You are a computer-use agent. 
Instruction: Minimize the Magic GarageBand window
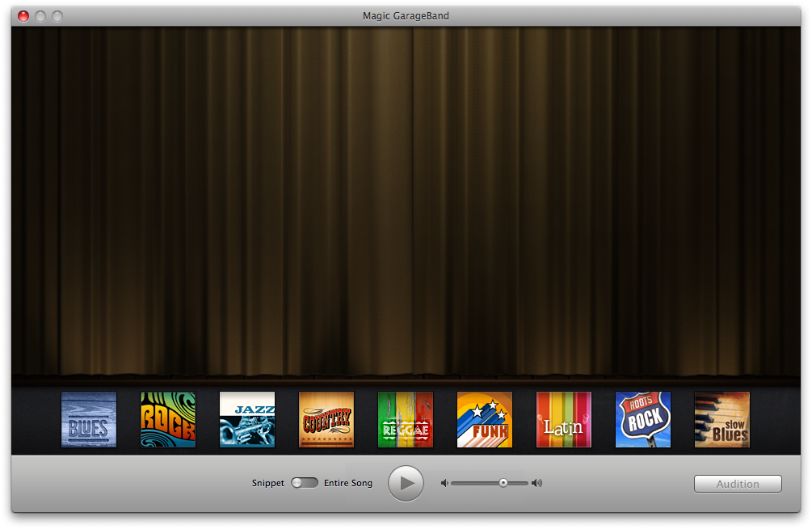point(40,16)
